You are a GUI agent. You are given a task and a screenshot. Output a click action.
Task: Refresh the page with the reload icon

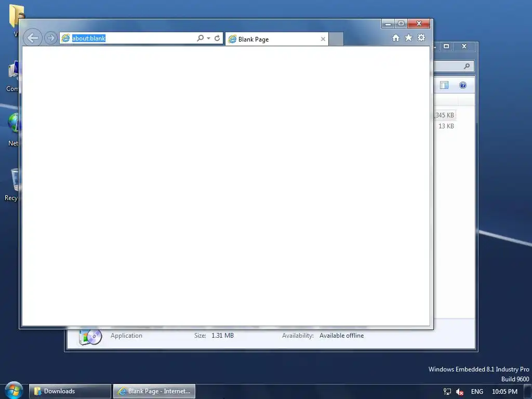pyautogui.click(x=217, y=38)
